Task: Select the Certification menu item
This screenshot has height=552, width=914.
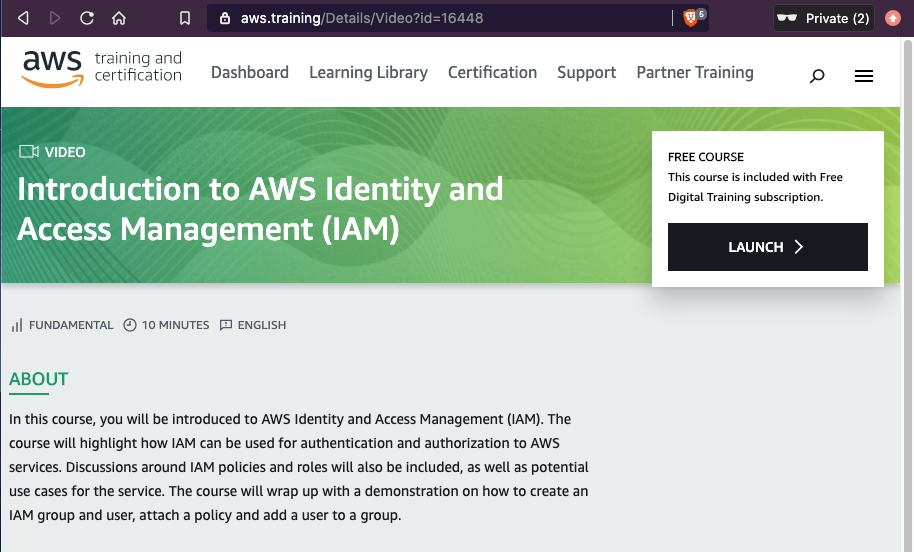Action: 492,72
